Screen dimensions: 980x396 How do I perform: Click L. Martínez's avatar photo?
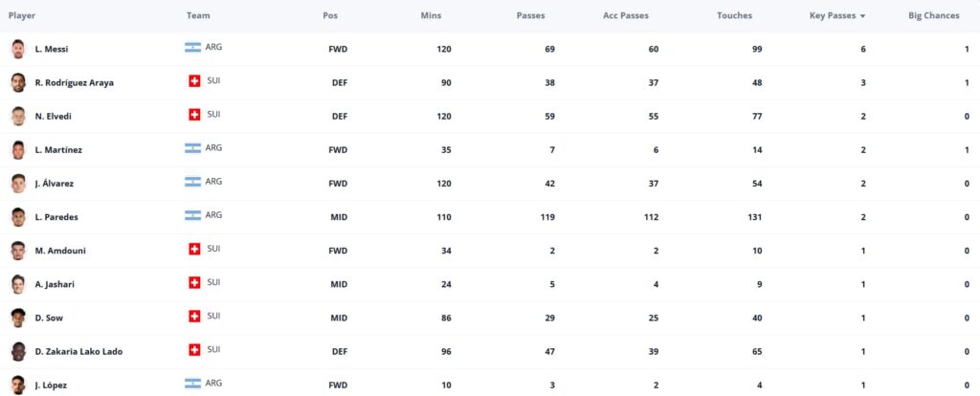pos(18,150)
